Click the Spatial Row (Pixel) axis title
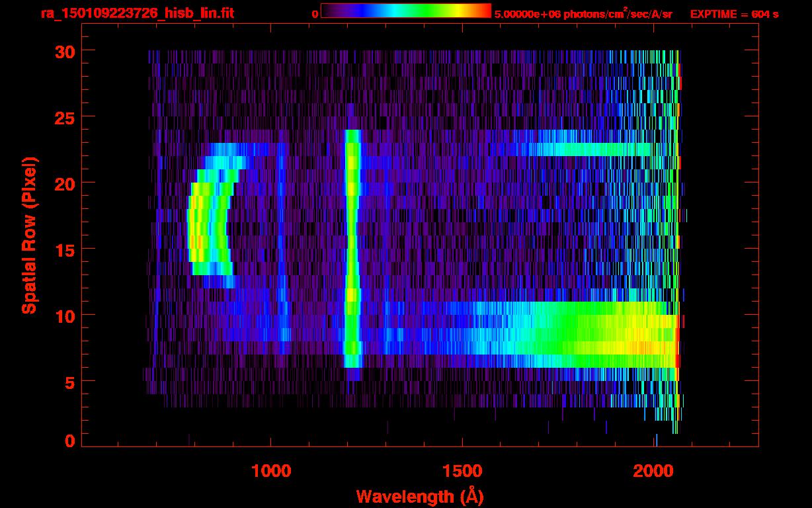 pyautogui.click(x=28, y=235)
